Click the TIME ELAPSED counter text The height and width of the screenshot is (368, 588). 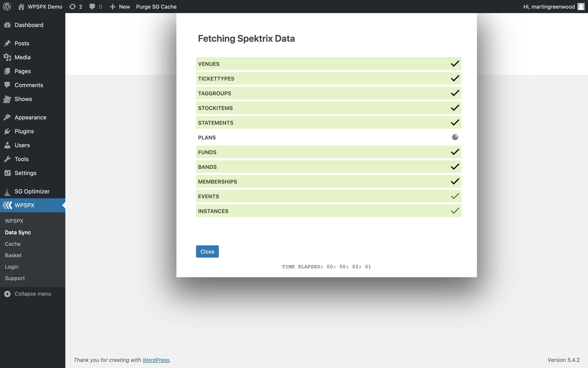(x=326, y=267)
